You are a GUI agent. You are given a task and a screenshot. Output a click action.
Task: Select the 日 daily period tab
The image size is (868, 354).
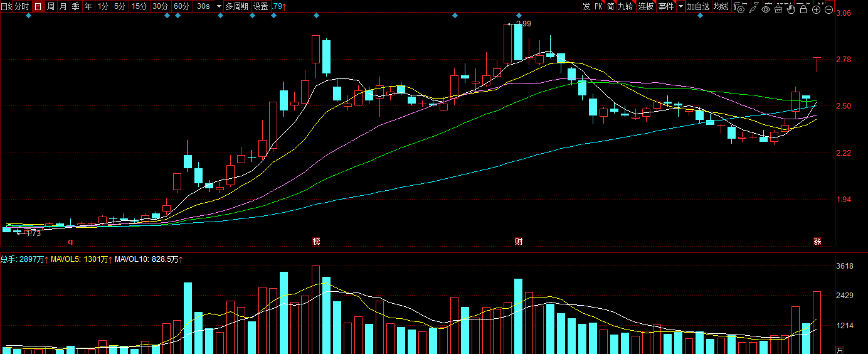tap(38, 6)
